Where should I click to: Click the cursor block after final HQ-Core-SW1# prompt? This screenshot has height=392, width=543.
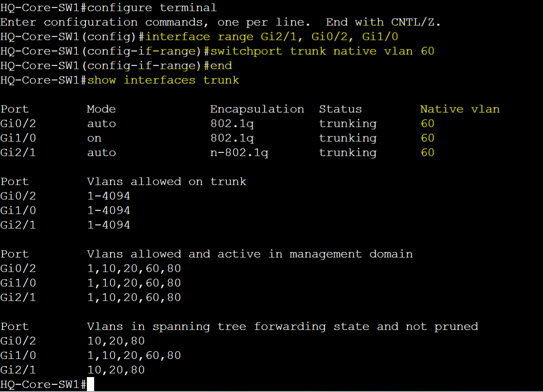pyautogui.click(x=90, y=385)
